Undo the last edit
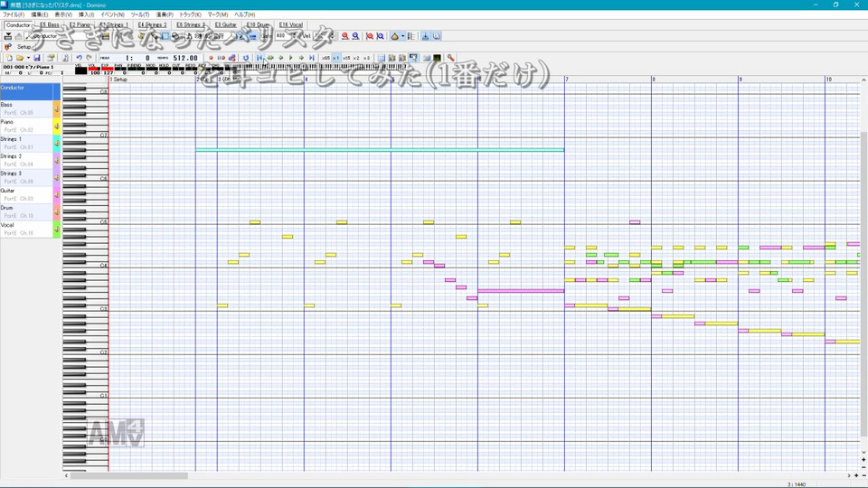The image size is (868, 488). pos(79,58)
